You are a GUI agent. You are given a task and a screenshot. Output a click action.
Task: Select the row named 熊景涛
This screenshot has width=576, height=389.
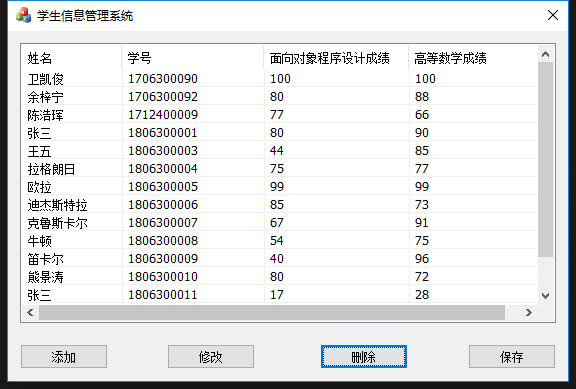[280, 277]
